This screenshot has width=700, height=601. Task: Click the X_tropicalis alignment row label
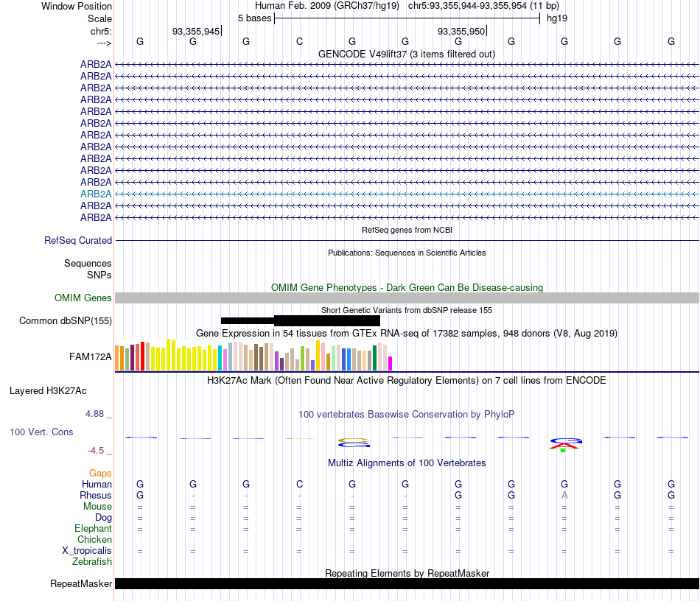tap(87, 551)
